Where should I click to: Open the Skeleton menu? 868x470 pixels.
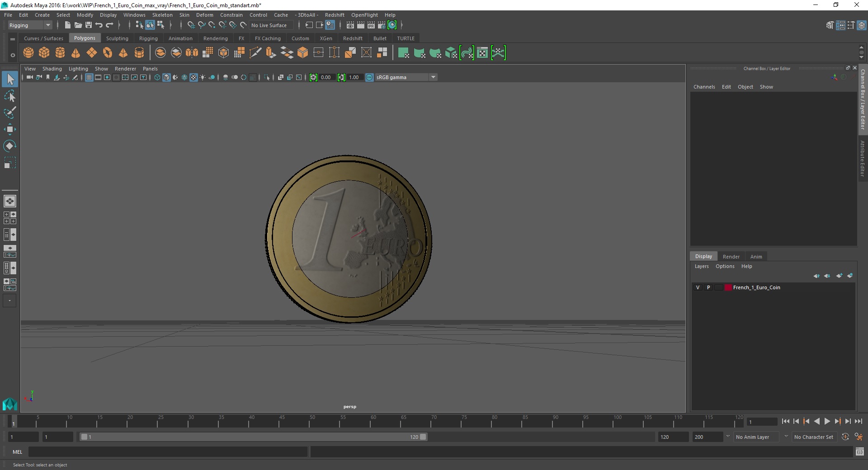point(162,15)
